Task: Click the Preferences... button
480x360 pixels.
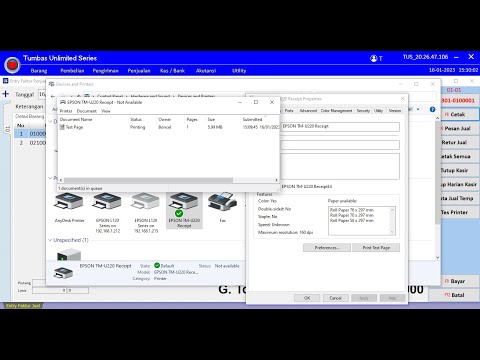Action: 327,248
